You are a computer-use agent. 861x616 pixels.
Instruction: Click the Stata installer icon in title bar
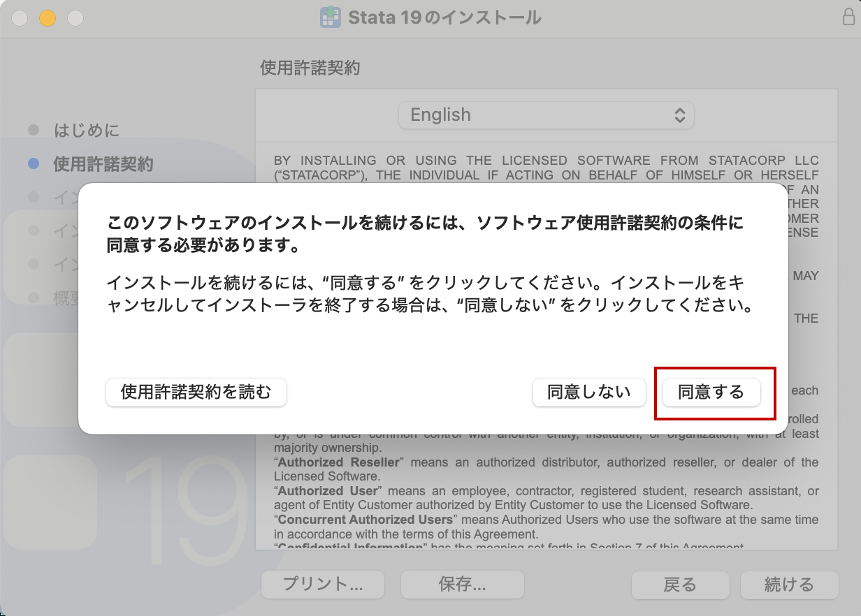point(330,17)
